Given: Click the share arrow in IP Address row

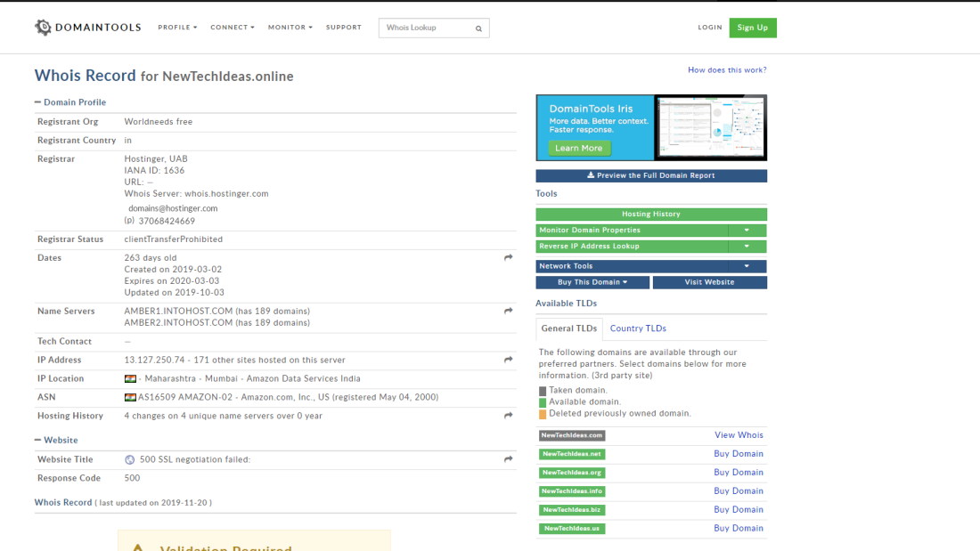Looking at the screenshot, I should click(508, 360).
